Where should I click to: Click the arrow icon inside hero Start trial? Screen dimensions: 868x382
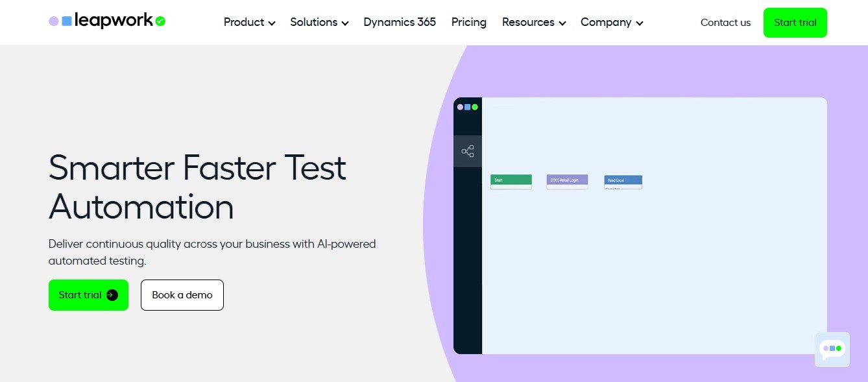click(112, 295)
